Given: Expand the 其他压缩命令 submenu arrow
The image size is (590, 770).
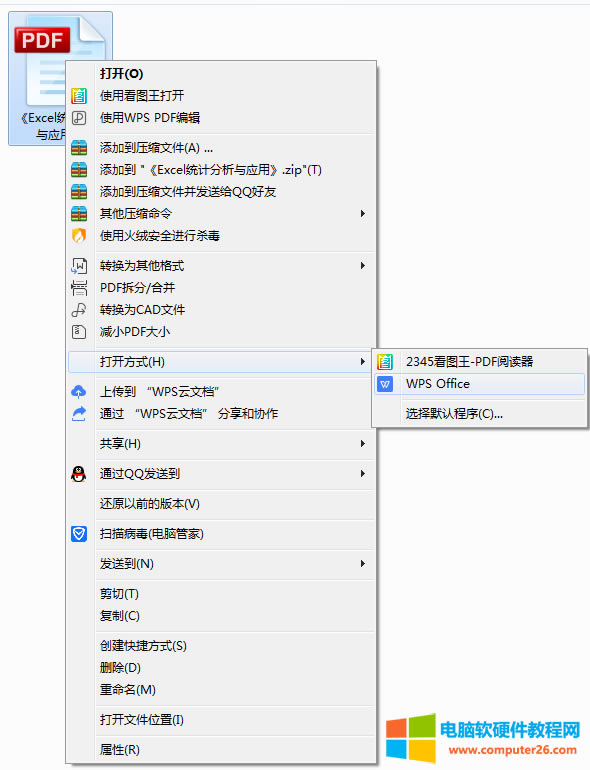Looking at the screenshot, I should pos(363,214).
